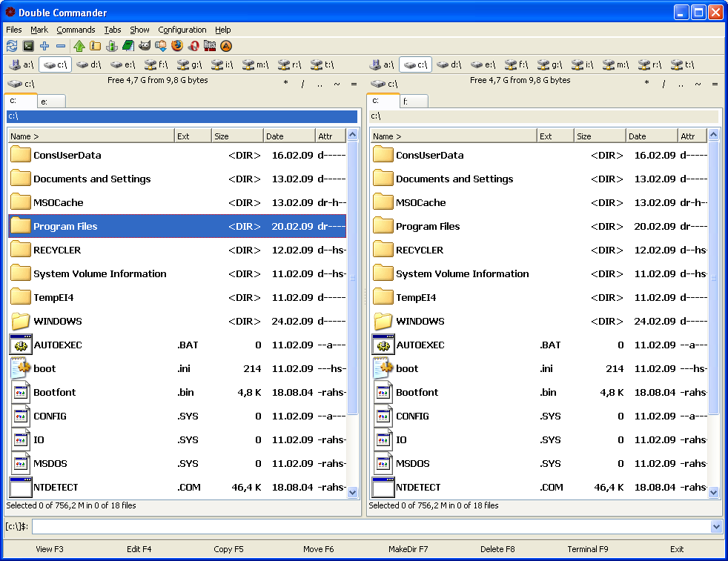Click the Refresh toolbar icon

click(x=12, y=46)
